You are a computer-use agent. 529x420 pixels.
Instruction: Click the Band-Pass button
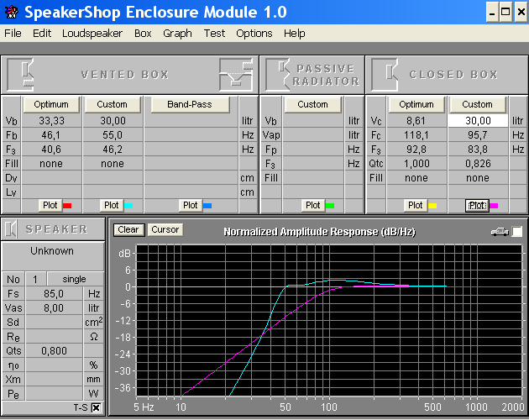click(x=190, y=104)
